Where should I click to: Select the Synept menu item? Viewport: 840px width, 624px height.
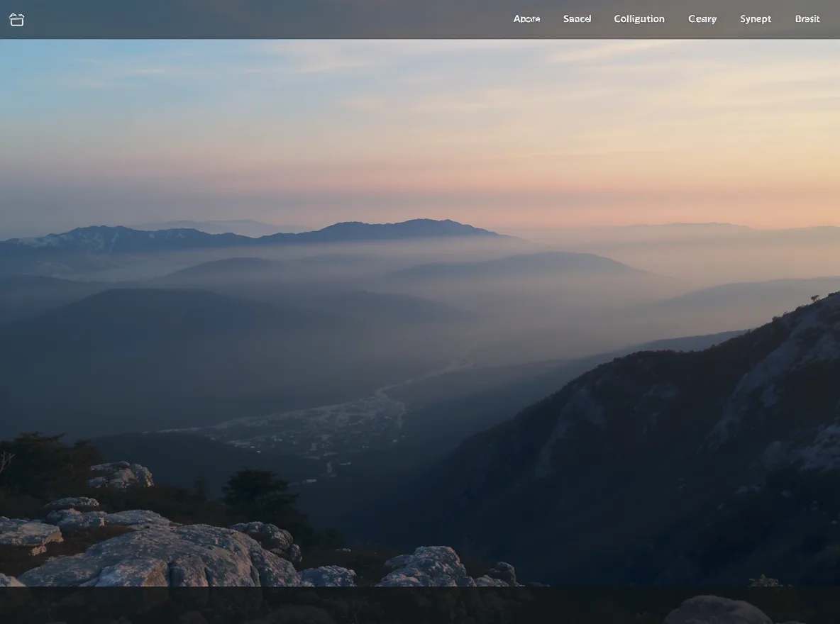[x=756, y=18]
